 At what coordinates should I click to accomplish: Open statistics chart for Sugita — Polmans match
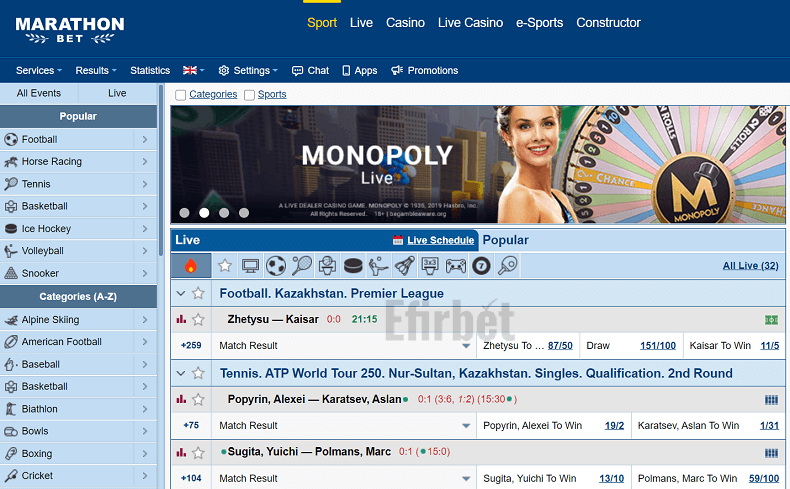point(181,452)
